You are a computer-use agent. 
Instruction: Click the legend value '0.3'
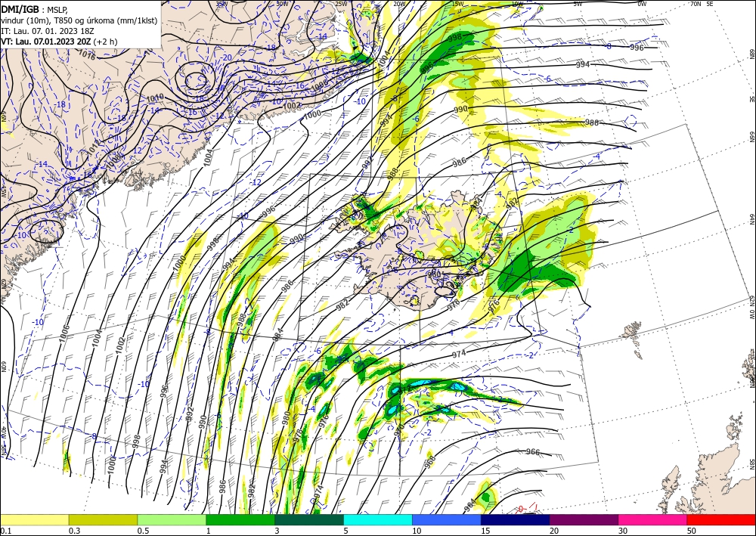[74, 531]
